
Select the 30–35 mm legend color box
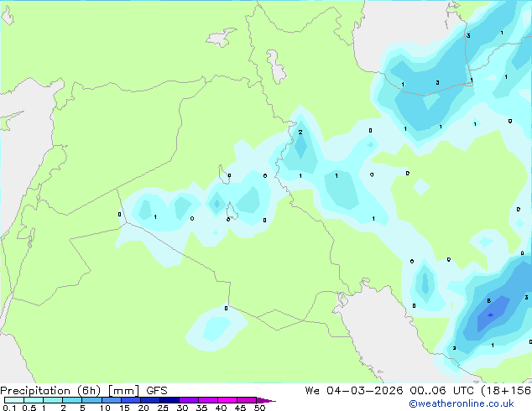(189, 400)
